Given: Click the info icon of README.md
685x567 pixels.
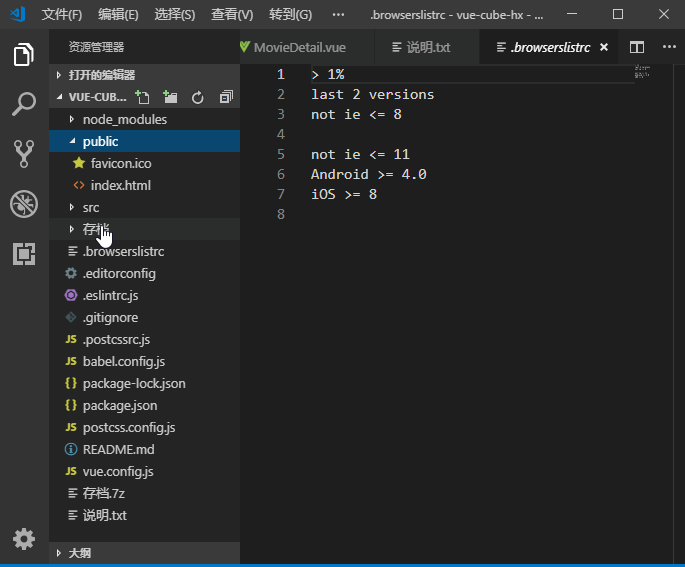Looking at the screenshot, I should point(71,449).
